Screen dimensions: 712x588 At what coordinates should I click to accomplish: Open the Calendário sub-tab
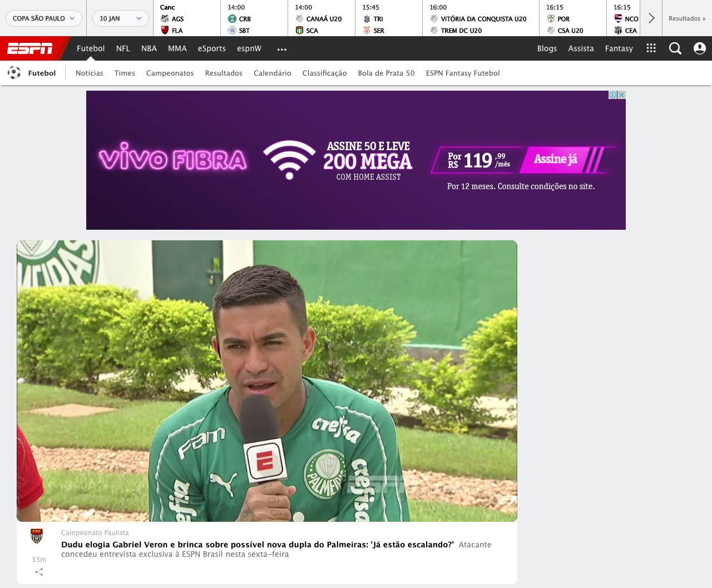tap(273, 73)
